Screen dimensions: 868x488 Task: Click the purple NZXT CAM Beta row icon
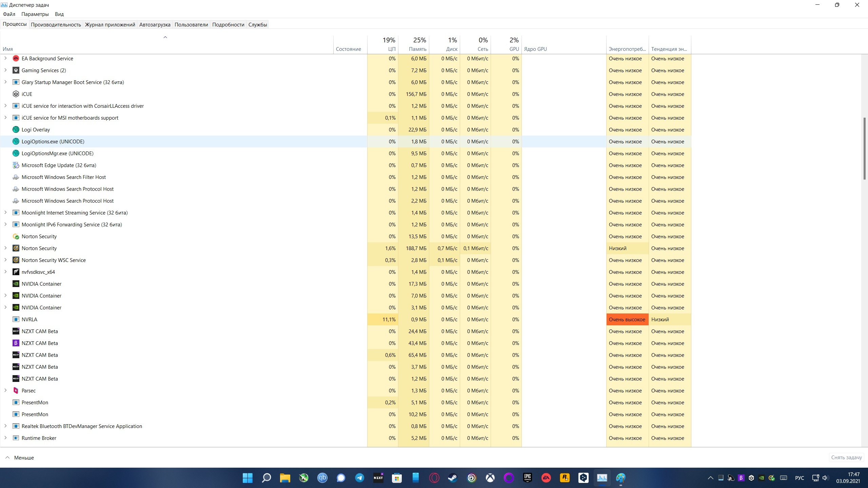(16, 343)
